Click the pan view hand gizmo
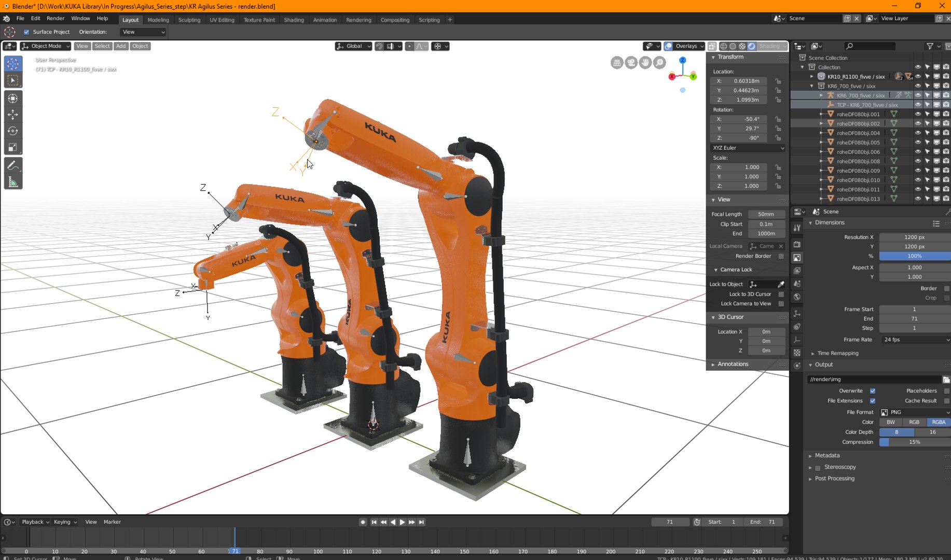Screen dimensions: 951x560 point(645,63)
